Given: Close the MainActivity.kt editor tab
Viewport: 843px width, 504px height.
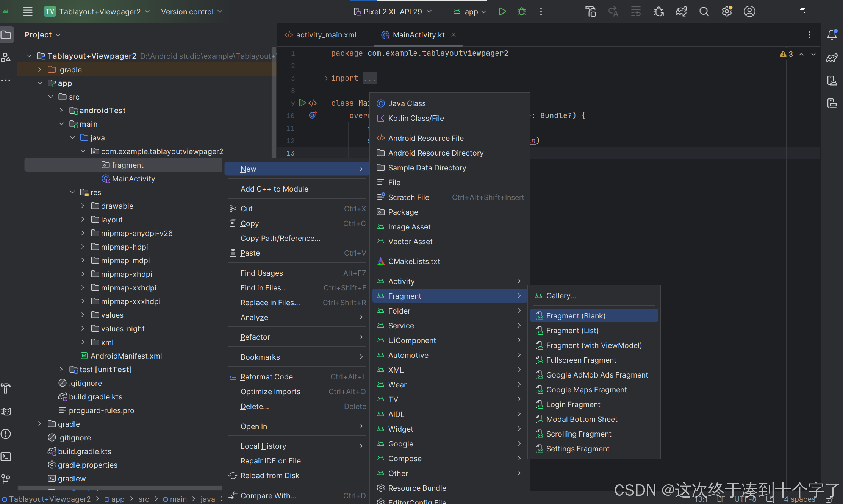Looking at the screenshot, I should coord(454,35).
